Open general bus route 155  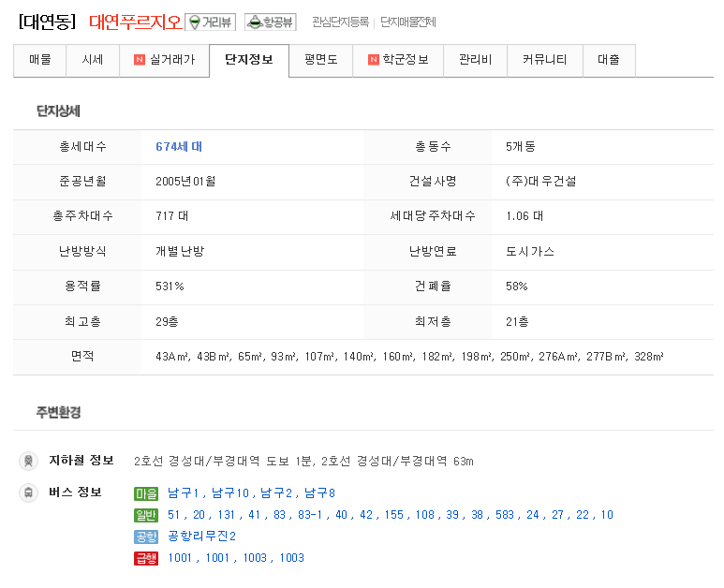coord(394,515)
